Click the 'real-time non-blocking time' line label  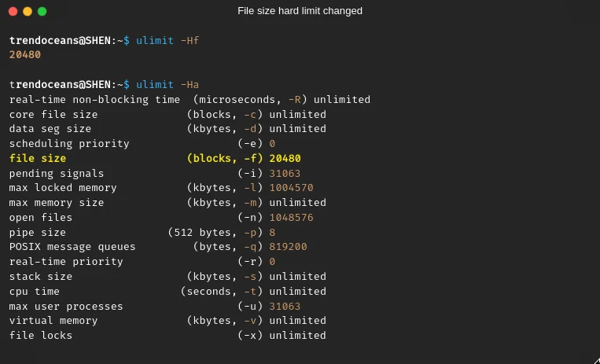(94, 99)
